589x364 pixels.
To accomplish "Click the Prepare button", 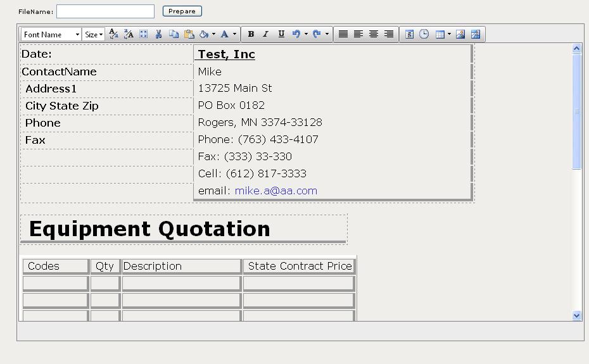I will [182, 11].
